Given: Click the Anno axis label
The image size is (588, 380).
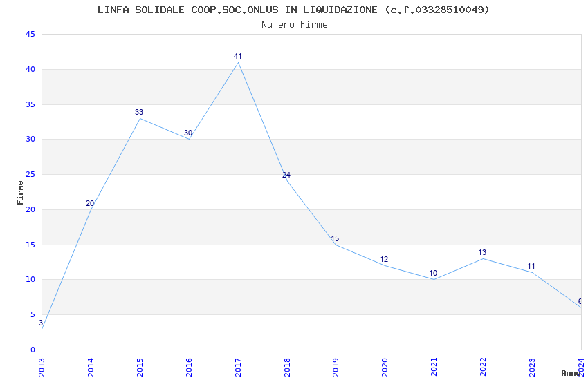Looking at the screenshot, I should (x=571, y=373).
